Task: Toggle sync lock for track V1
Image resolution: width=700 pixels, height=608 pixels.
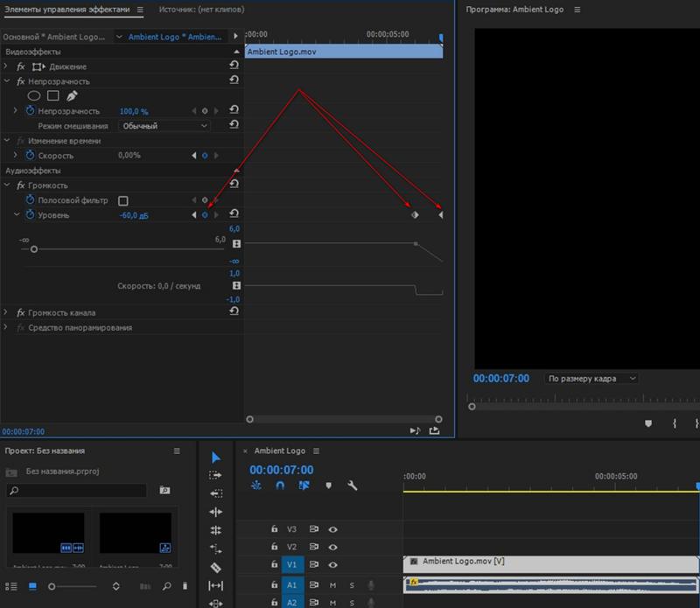Action: click(314, 564)
